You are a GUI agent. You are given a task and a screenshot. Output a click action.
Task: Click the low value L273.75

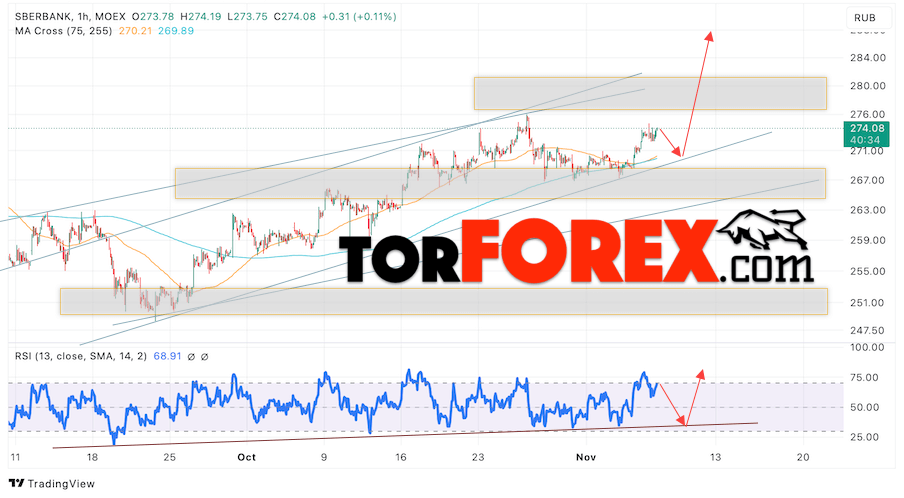tap(247, 17)
